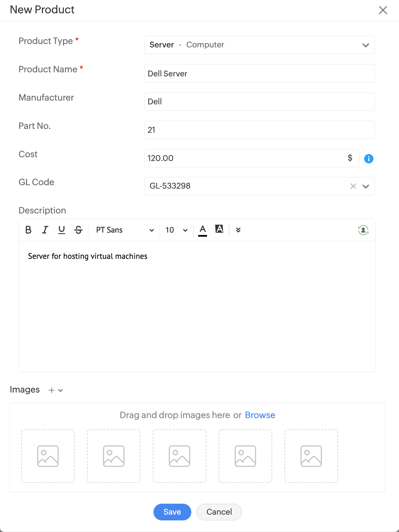Save the new product
Image resolution: width=399 pixels, height=532 pixels.
click(172, 512)
